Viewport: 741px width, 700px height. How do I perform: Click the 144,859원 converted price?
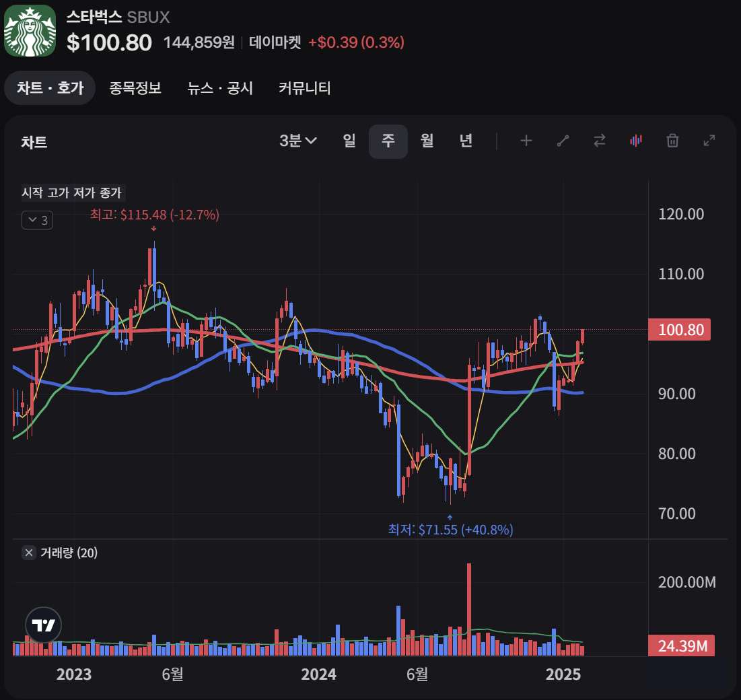(x=199, y=42)
